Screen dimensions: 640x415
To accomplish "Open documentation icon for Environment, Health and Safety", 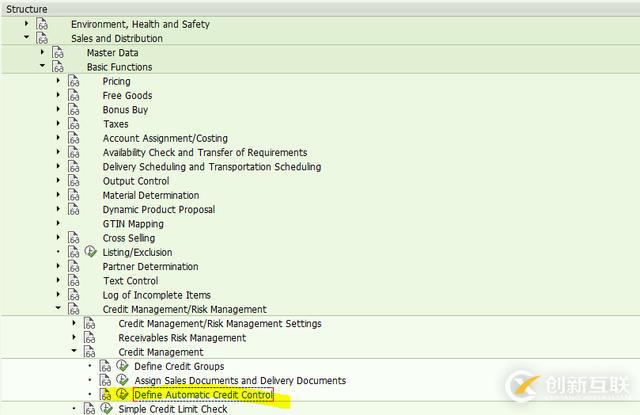I will (x=42, y=24).
